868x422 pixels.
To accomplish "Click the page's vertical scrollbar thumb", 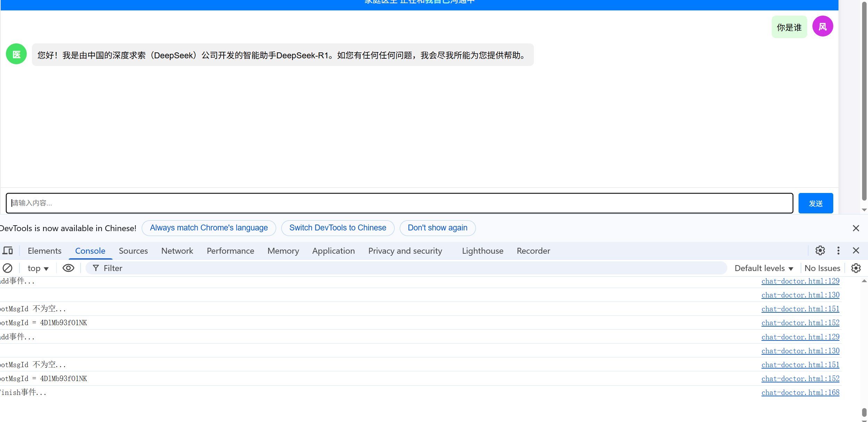I will tap(864, 101).
